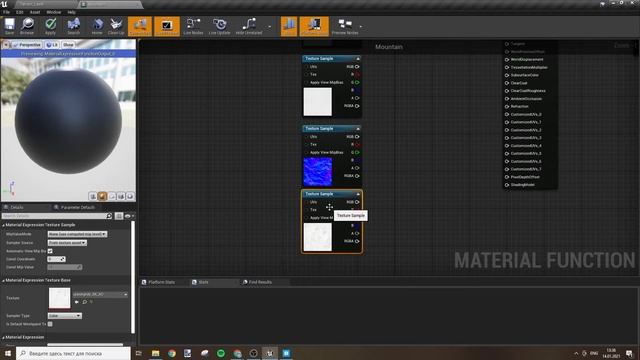Viewport: 640px width, 360px height.
Task: Open the dropdown arrow beside Preview Nodes
Action: pos(360,27)
